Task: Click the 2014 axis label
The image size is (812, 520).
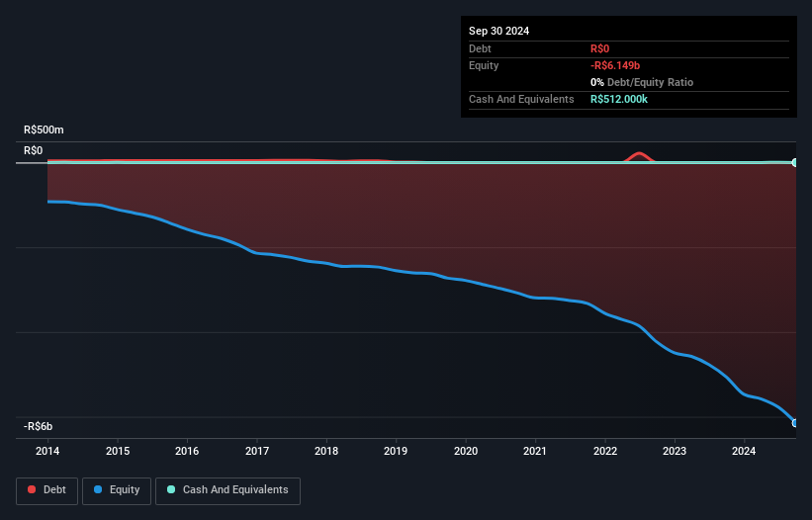Action: click(47, 451)
